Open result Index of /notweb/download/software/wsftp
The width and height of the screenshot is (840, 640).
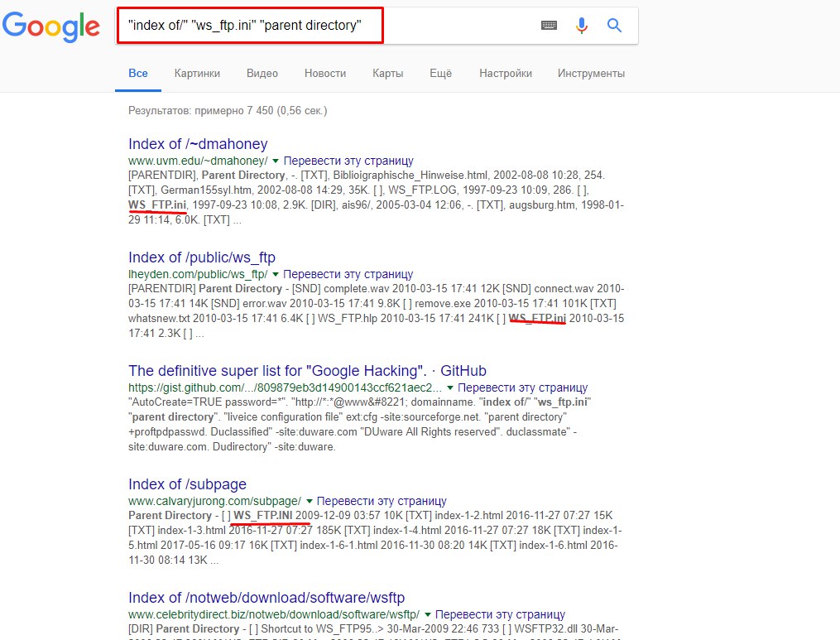click(x=266, y=598)
